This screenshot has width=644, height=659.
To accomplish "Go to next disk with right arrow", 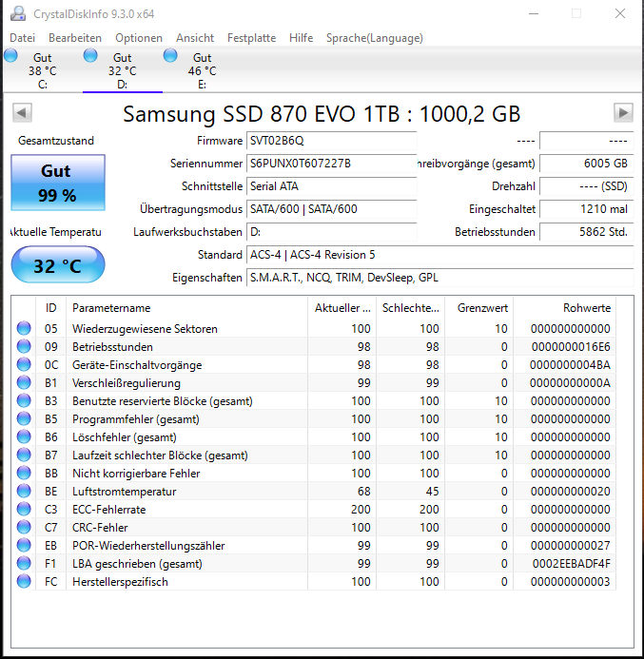I will [x=623, y=112].
